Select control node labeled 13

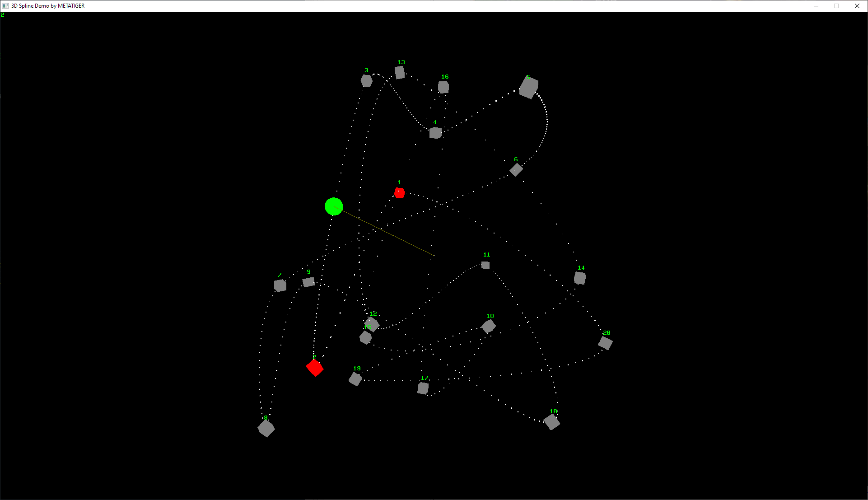(400, 72)
